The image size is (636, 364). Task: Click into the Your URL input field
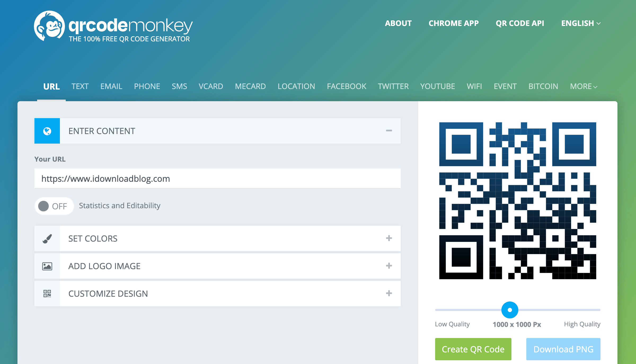[217, 179]
